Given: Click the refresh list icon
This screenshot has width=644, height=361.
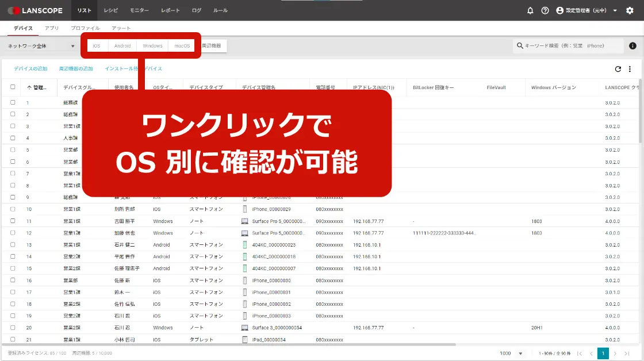Looking at the screenshot, I should (618, 69).
